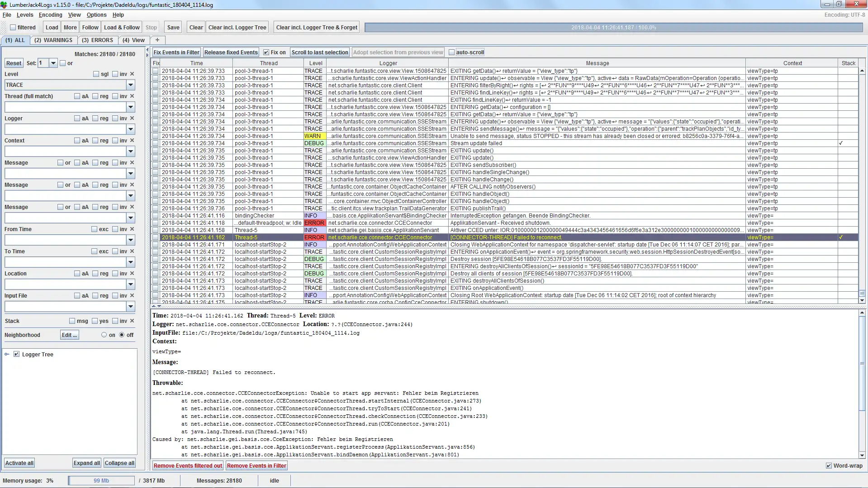The image size is (868, 488).
Task: Switch to the (2) WARNINGS tab
Action: point(53,40)
